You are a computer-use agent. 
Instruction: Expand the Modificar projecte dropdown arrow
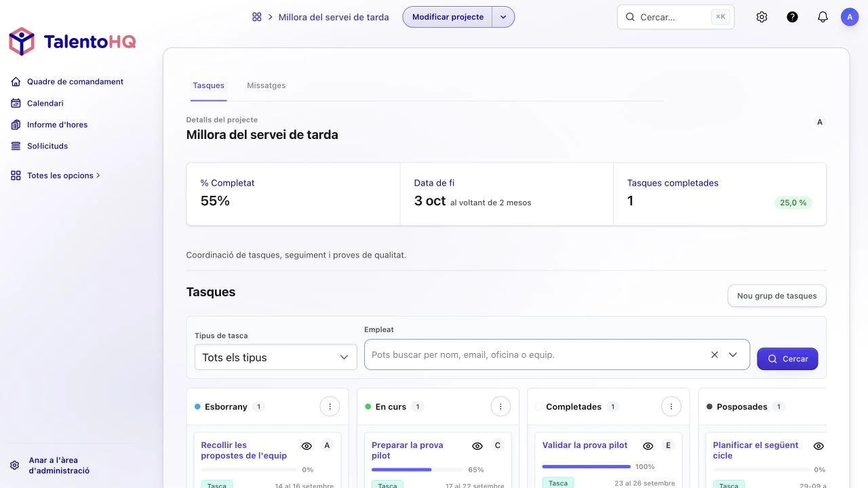[x=503, y=17]
